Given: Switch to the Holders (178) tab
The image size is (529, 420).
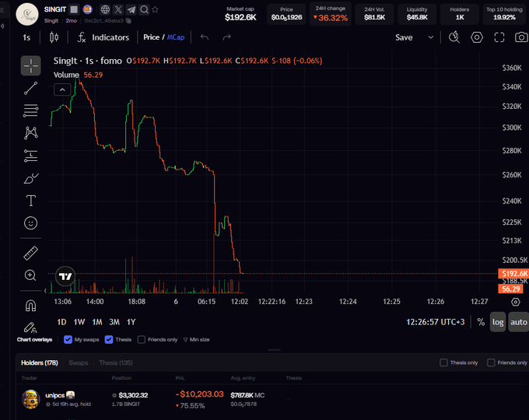Looking at the screenshot, I should coord(40,363).
